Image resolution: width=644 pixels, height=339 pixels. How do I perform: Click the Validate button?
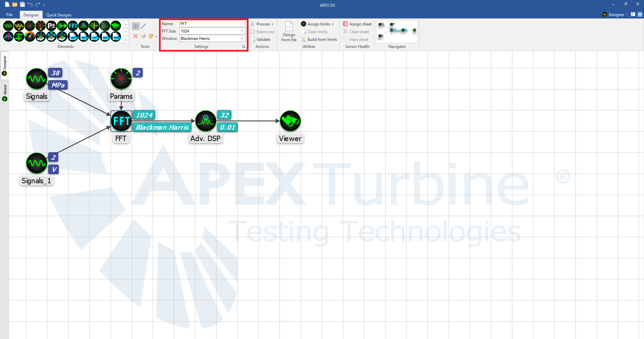tap(260, 40)
